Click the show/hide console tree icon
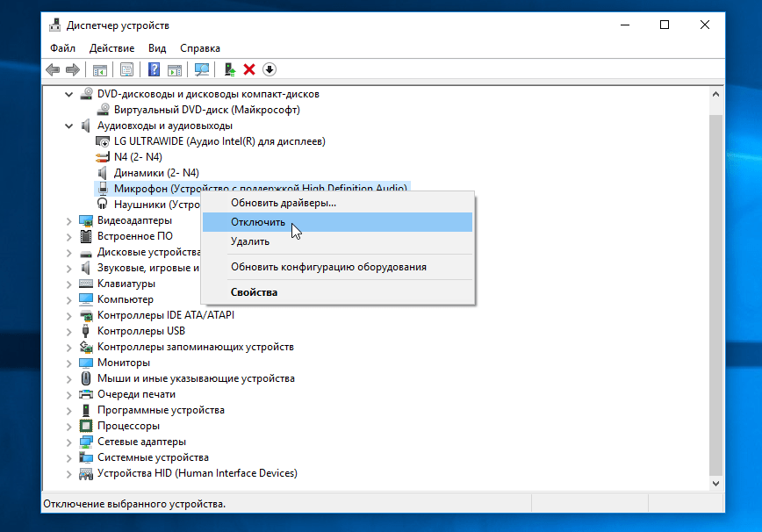762x532 pixels. [100, 69]
